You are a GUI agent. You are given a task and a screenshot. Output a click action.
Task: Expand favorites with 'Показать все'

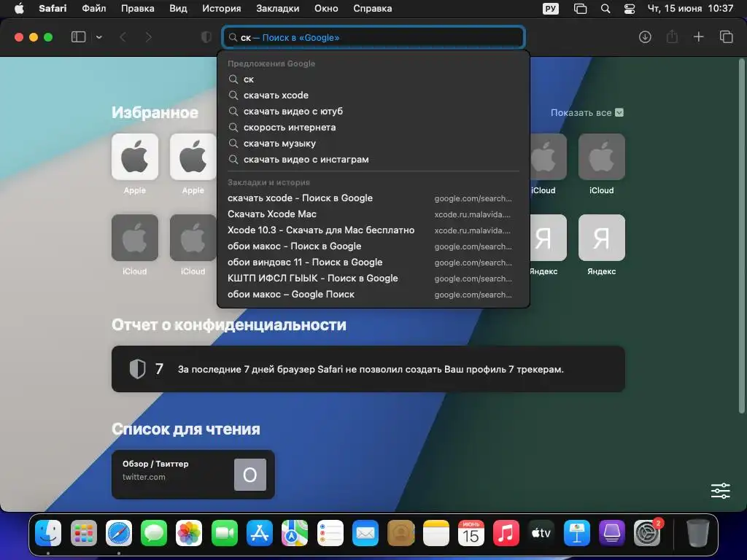coord(587,113)
